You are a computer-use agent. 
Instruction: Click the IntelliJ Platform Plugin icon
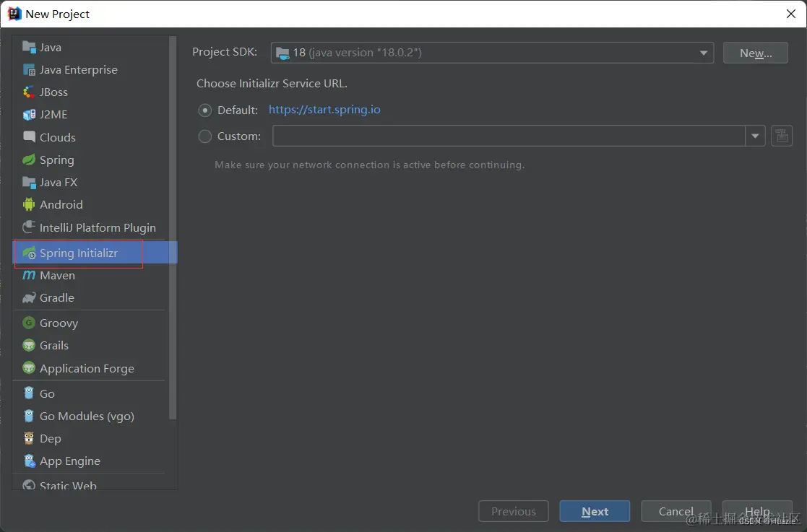point(29,227)
